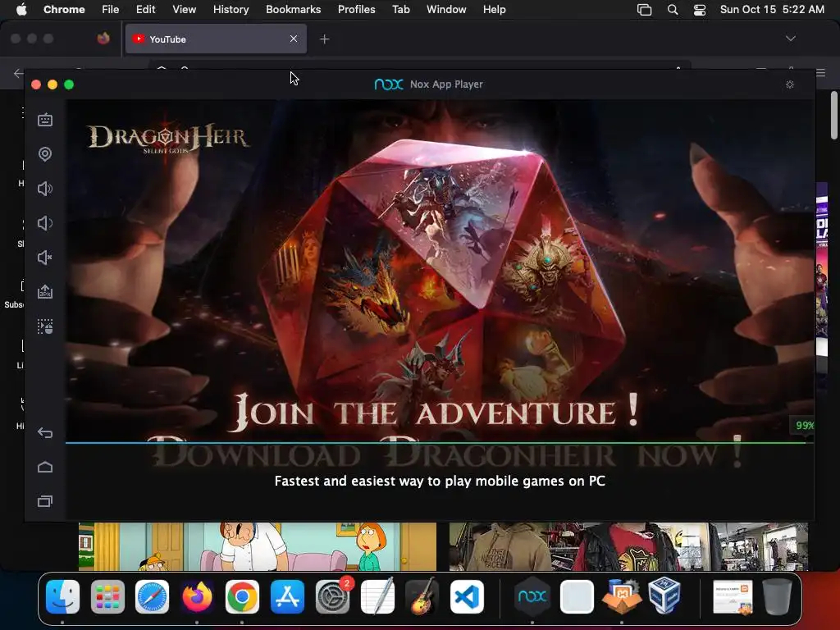The width and height of the screenshot is (840, 630).
Task: Open recent apps icon in Nox sidebar
Action: click(x=45, y=501)
